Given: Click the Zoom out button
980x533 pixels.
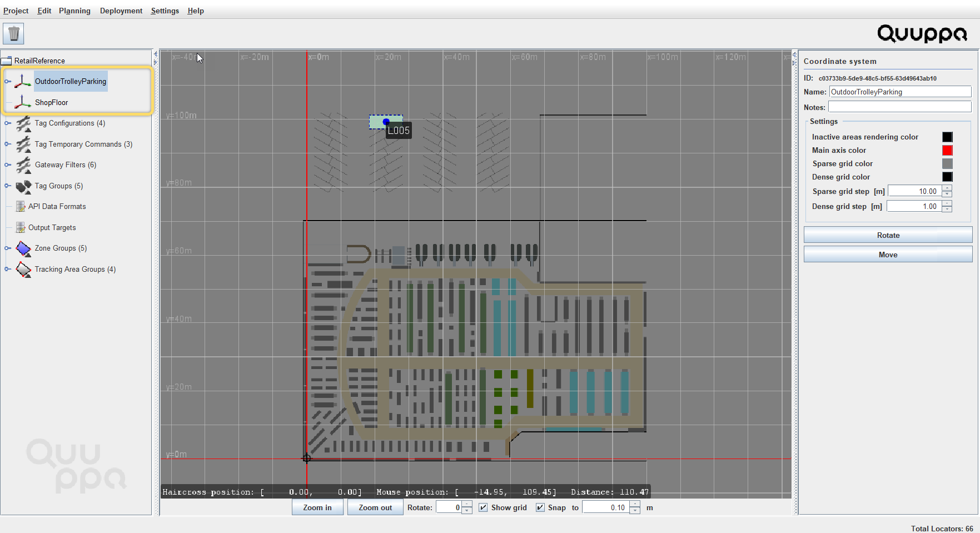Looking at the screenshot, I should click(x=375, y=507).
